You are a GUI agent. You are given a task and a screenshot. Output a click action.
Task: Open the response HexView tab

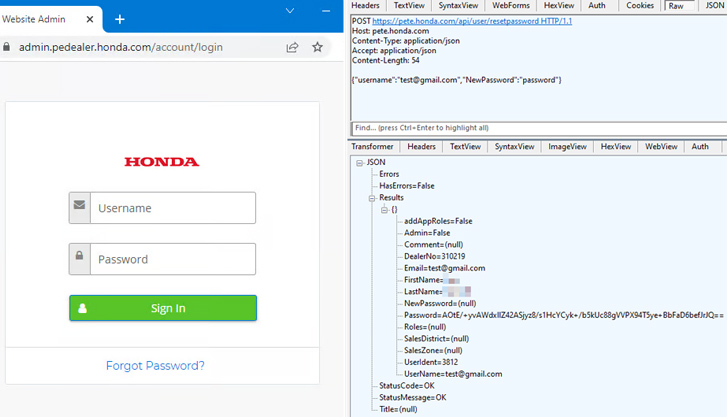[616, 146]
